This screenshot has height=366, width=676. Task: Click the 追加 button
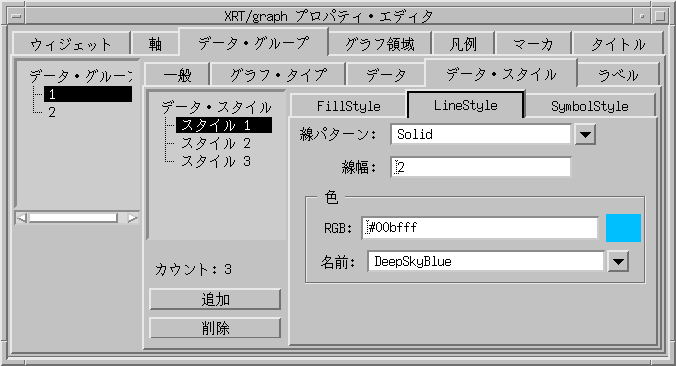point(215,299)
